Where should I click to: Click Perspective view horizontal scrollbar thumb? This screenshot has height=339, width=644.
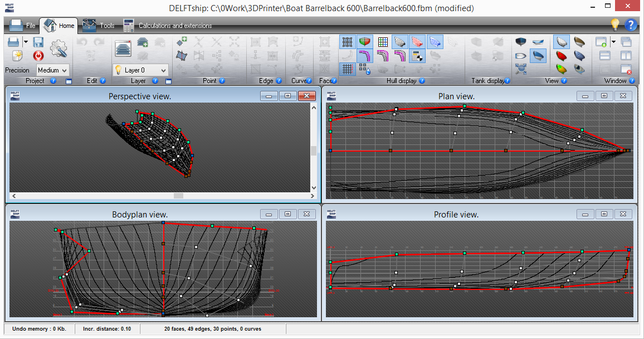[x=178, y=196]
